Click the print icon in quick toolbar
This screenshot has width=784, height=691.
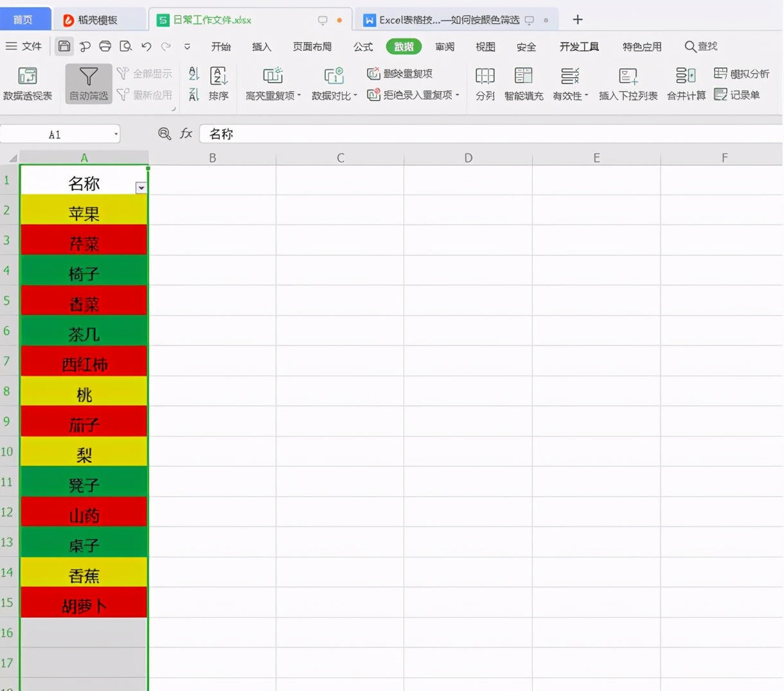tap(105, 46)
